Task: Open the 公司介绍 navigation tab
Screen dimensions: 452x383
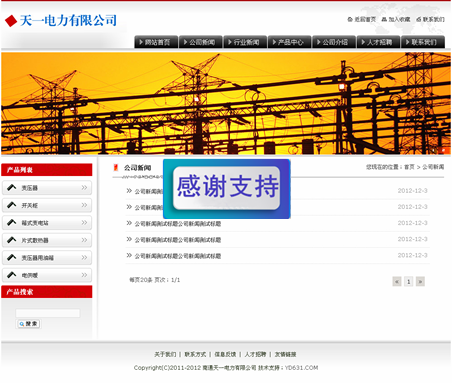Action: (334, 42)
